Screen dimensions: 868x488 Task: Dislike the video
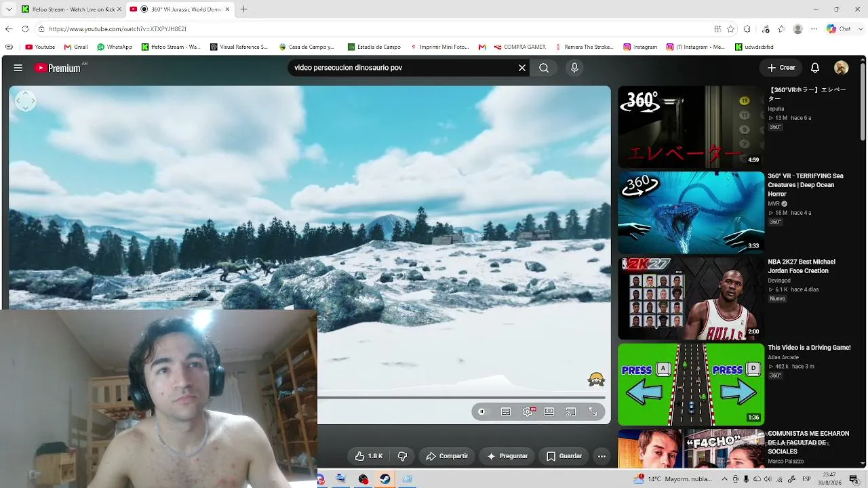pyautogui.click(x=402, y=456)
